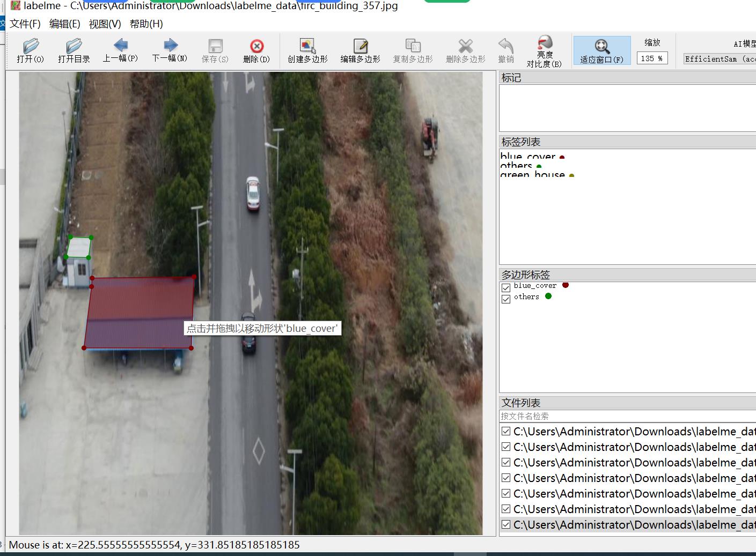Image resolution: width=756 pixels, height=556 pixels.
Task: Toggle checkbox of the last file in list
Action: click(505, 525)
